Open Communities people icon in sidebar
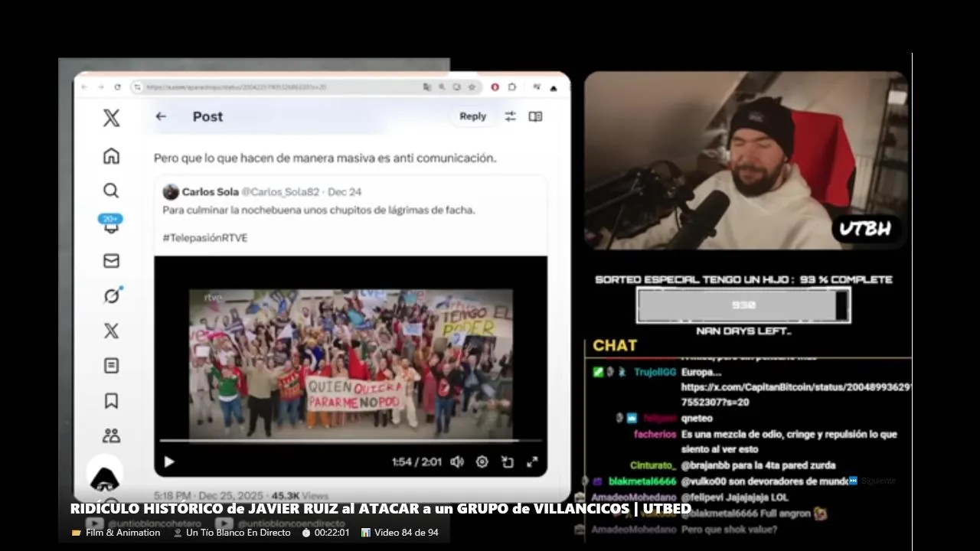 coord(111,435)
